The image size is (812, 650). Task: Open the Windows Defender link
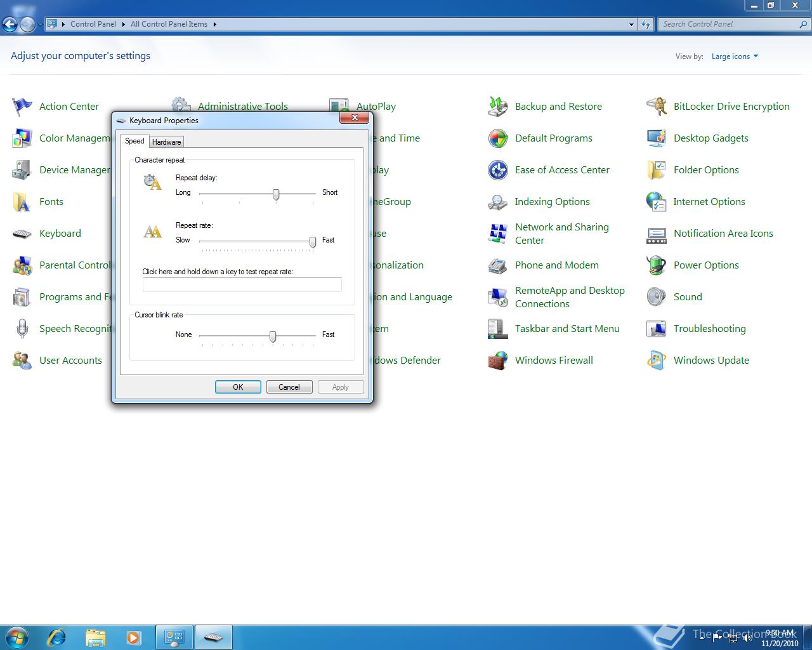coord(407,361)
